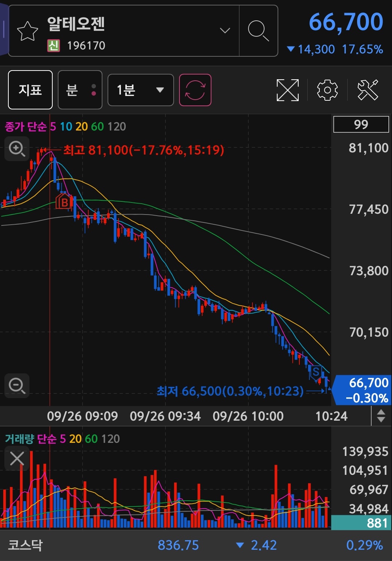392x561 pixels.
Task: Tap the S sell marker on chart
Action: [316, 372]
